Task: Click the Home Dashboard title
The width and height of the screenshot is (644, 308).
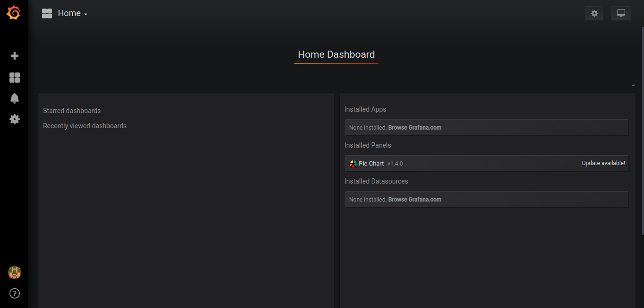Action: pos(336,54)
